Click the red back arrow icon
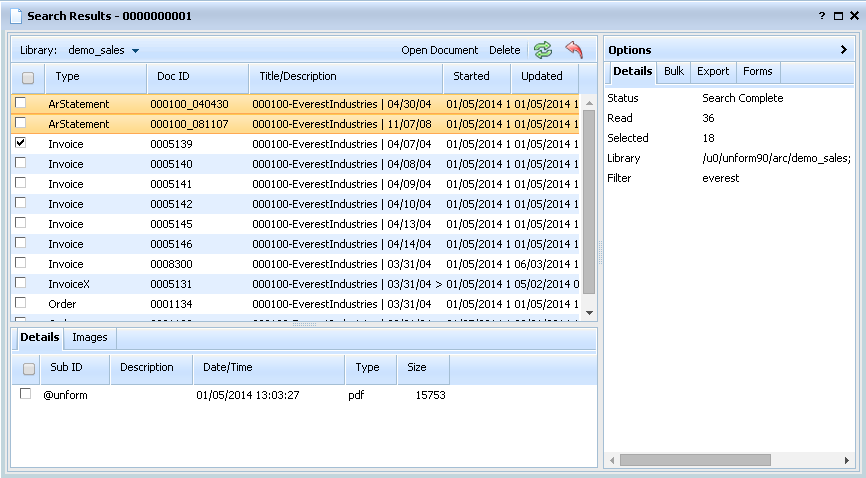 pos(574,50)
